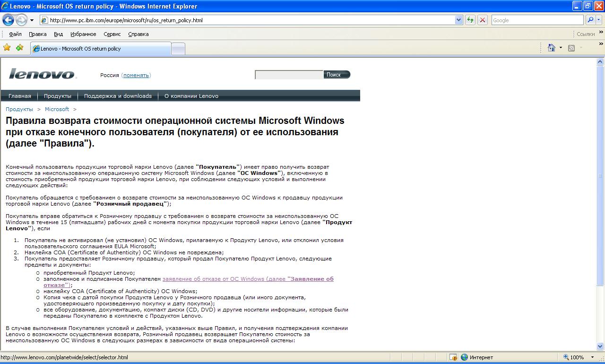Click the Google search box
The image size is (605, 364).
[537, 20]
